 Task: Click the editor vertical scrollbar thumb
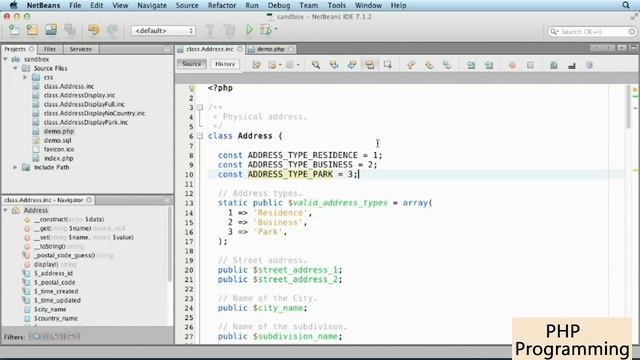(x=629, y=106)
